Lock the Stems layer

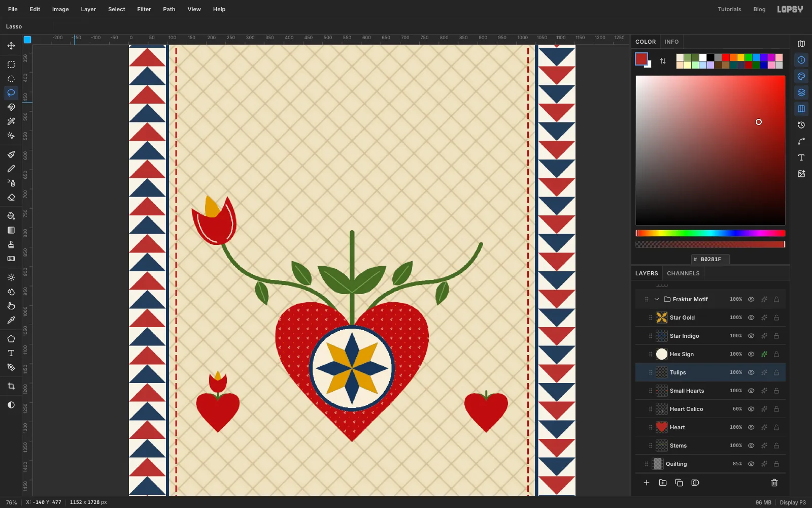pyautogui.click(x=776, y=446)
